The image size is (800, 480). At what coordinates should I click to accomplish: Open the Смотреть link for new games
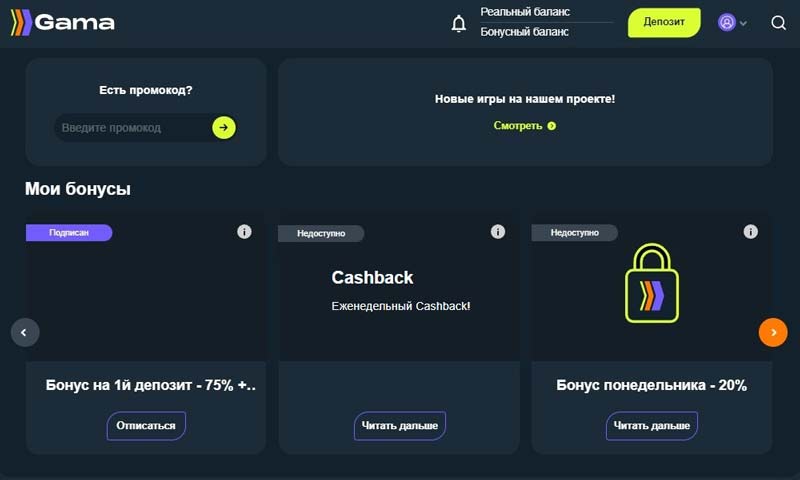pyautogui.click(x=524, y=126)
